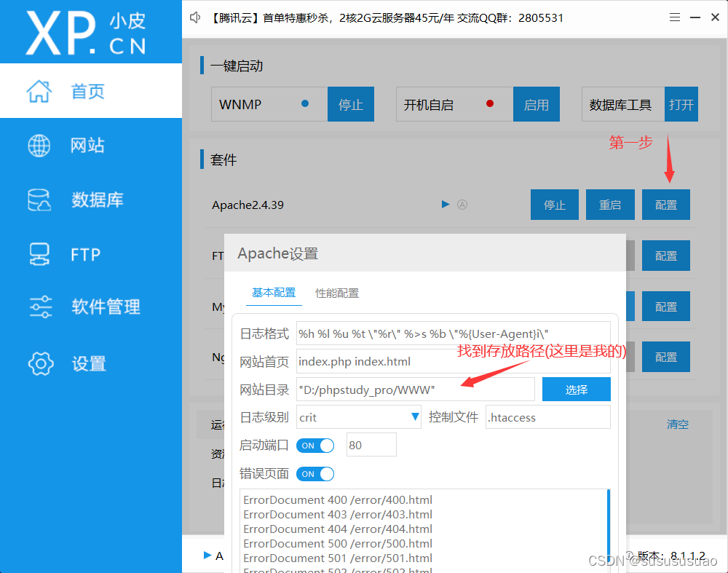Click the home icon in sidebar

[39, 91]
